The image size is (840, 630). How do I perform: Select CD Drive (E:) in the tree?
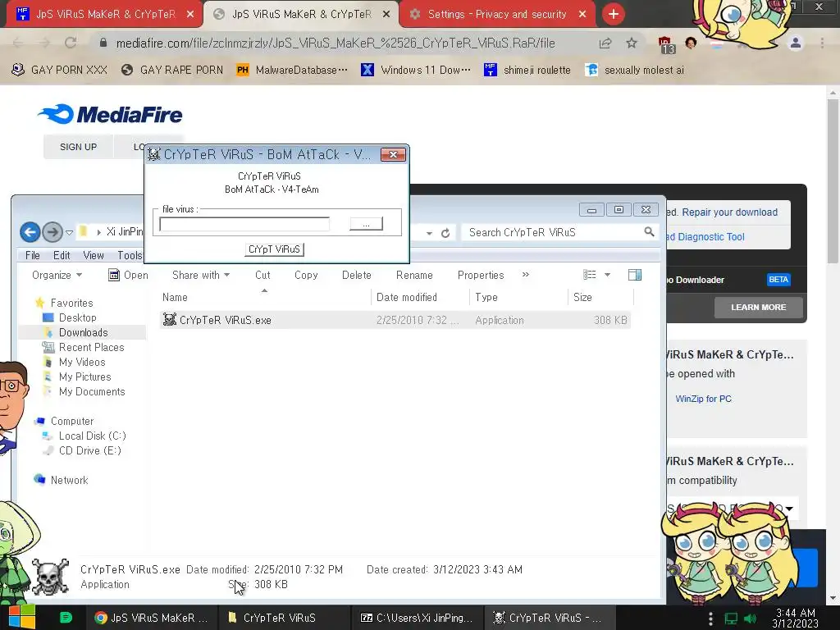coord(90,450)
